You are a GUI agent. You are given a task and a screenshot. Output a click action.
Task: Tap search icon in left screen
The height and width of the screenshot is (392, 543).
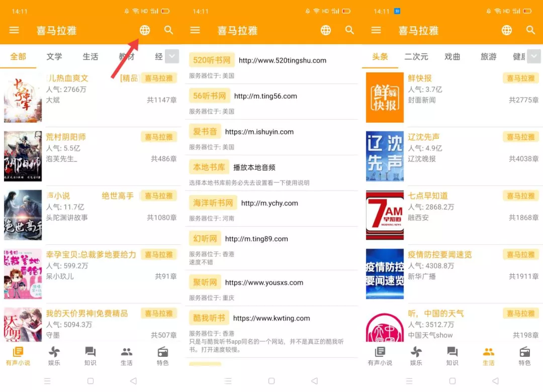tap(168, 30)
